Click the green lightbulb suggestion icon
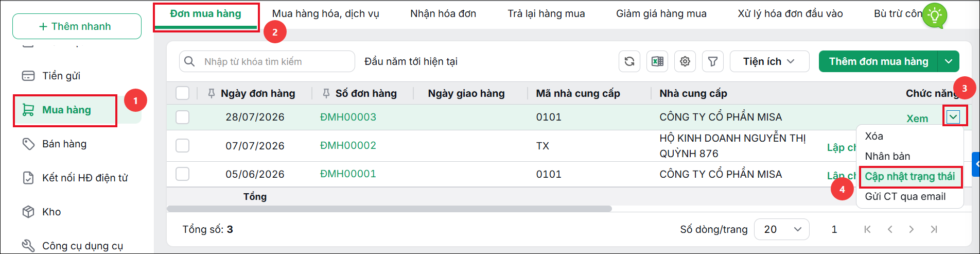 click(934, 15)
